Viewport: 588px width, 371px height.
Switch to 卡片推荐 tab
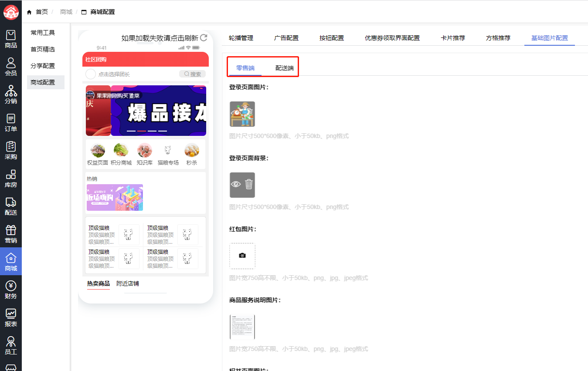point(453,38)
